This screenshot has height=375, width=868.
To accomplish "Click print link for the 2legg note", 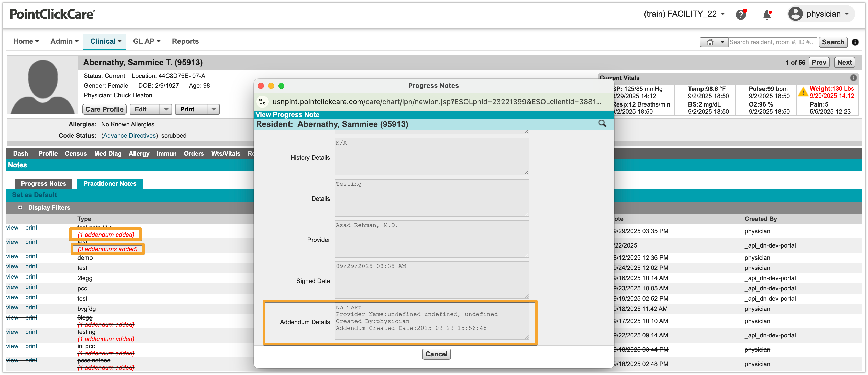I will tap(31, 277).
